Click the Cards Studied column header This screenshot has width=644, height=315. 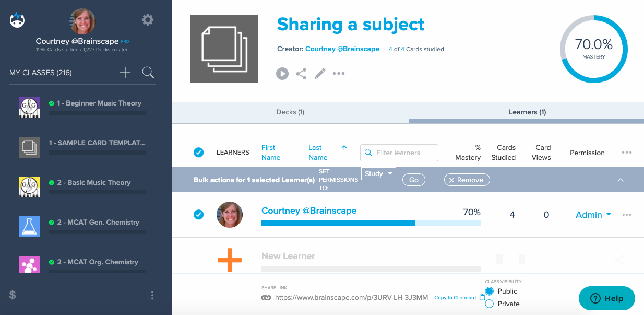[504, 153]
